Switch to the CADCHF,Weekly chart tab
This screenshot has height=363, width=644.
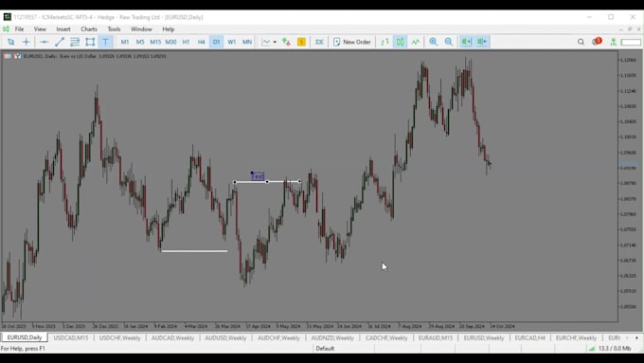coord(386,338)
